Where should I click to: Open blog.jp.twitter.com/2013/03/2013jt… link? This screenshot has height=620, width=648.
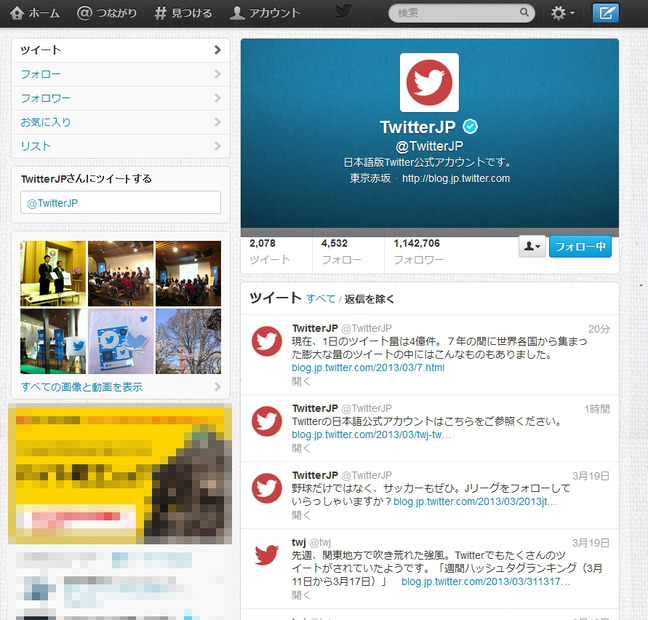click(x=475, y=501)
